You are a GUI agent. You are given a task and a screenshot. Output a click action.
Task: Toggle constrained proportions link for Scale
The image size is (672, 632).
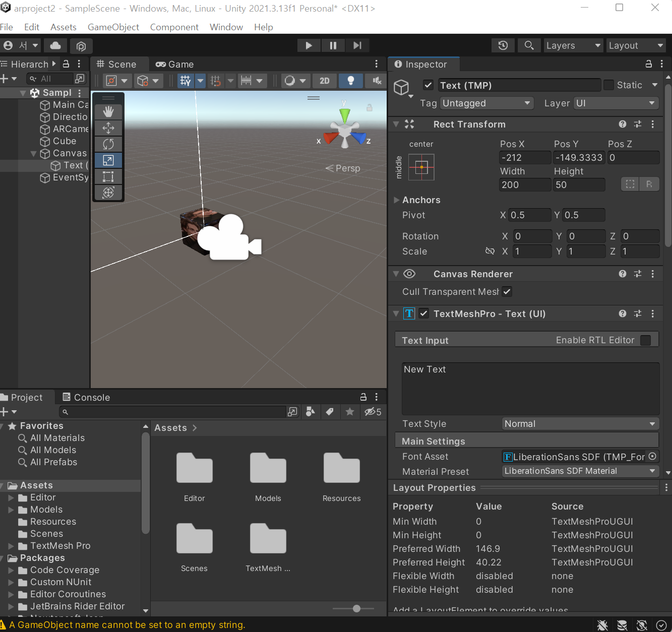click(490, 251)
